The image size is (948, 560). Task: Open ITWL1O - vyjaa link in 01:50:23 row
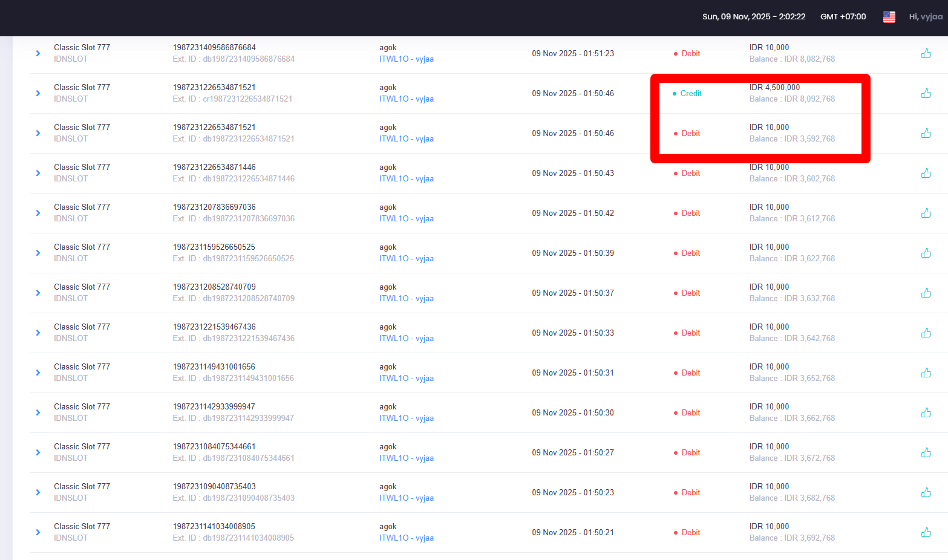coord(407,498)
